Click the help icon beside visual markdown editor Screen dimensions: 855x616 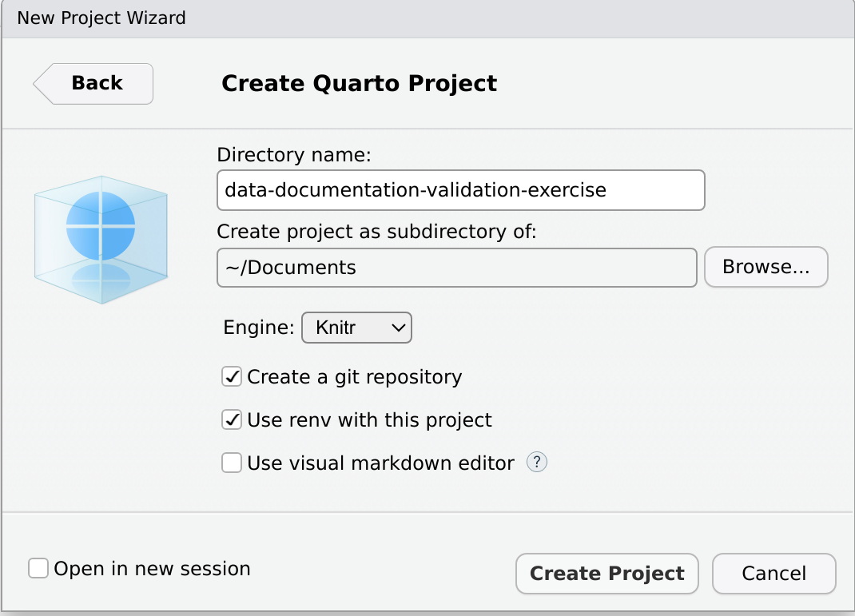537,463
